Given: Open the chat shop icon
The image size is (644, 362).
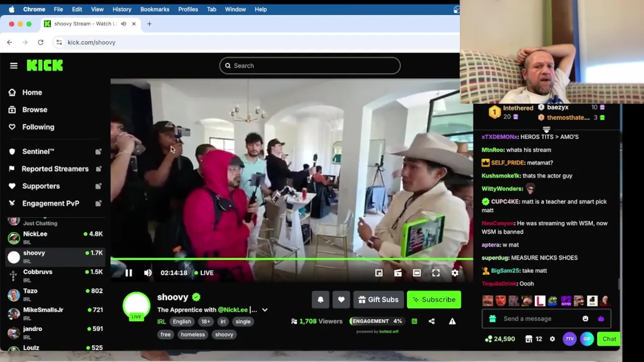Looking at the screenshot, I should pyautogui.click(x=529, y=339).
